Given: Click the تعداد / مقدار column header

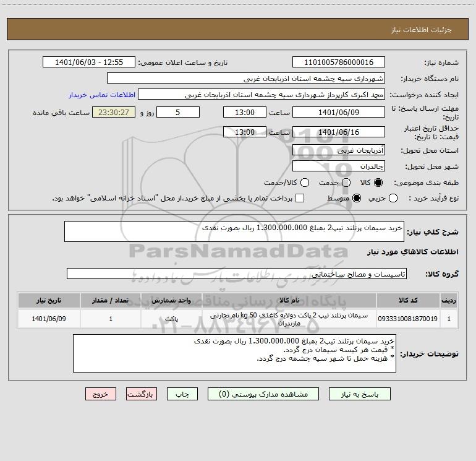Looking at the screenshot, I should (x=111, y=300).
